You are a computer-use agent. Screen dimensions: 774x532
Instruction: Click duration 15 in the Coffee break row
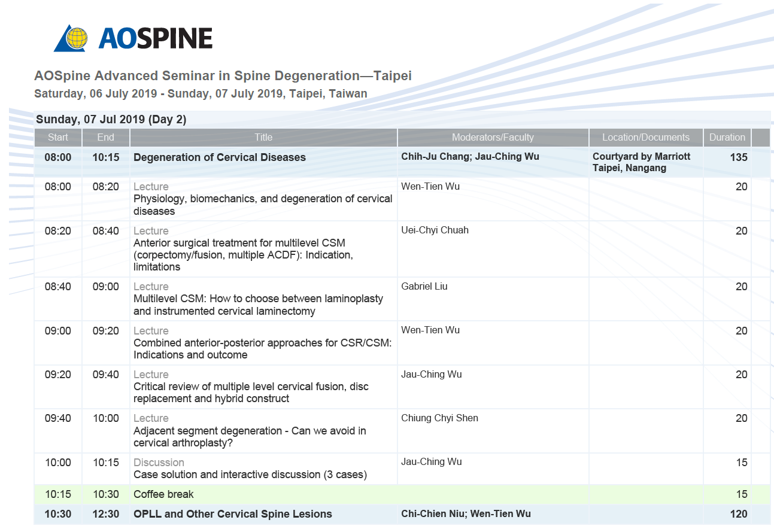click(x=742, y=494)
